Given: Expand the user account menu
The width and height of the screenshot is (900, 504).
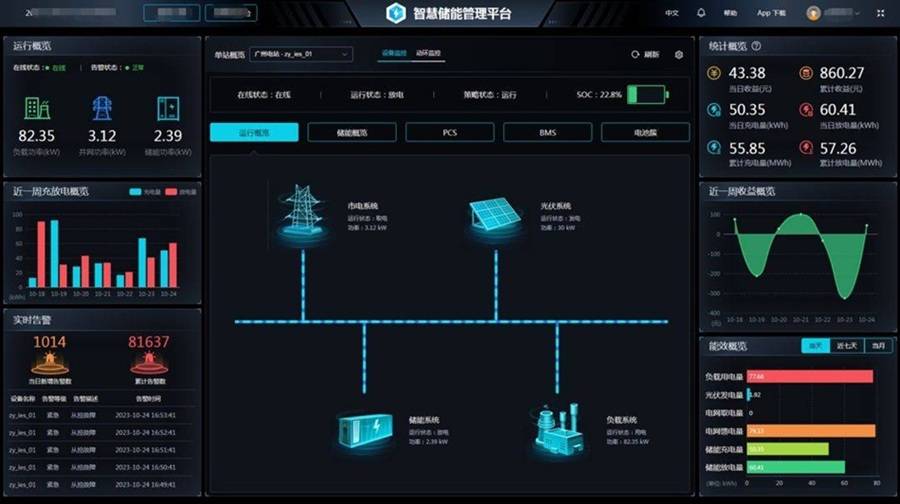Looking at the screenshot, I should [833, 13].
